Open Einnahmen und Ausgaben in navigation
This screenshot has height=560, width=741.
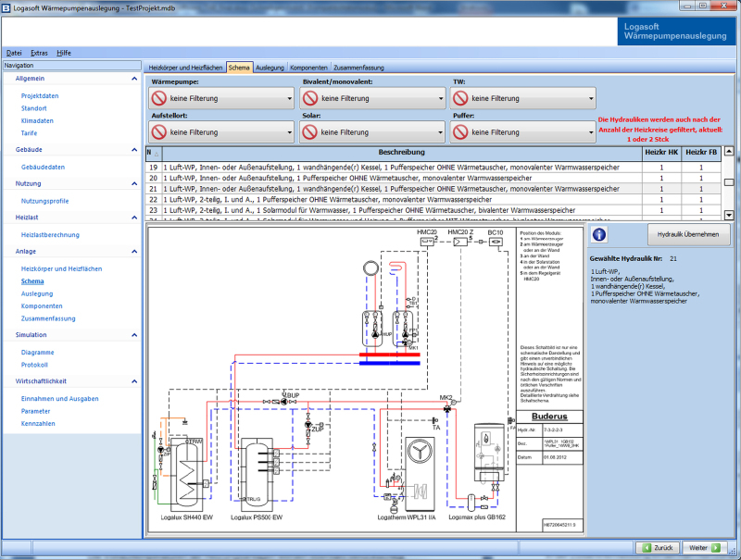pos(60,399)
